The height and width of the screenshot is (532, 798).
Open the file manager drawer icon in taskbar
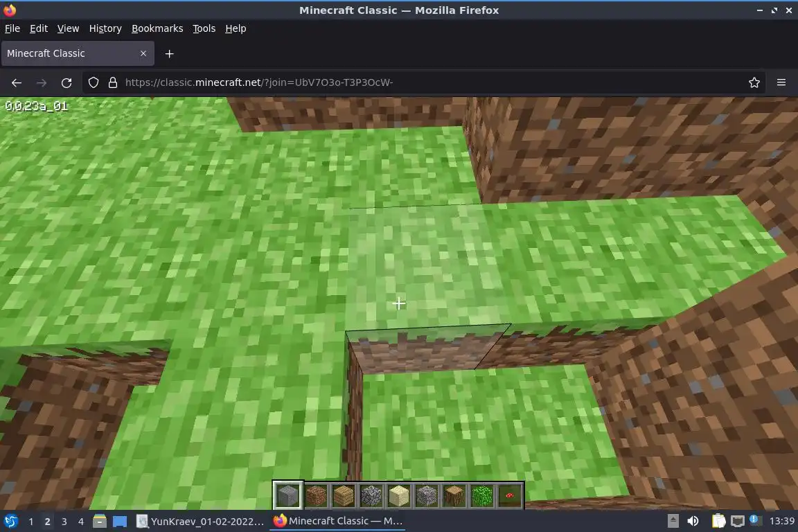[x=100, y=522]
